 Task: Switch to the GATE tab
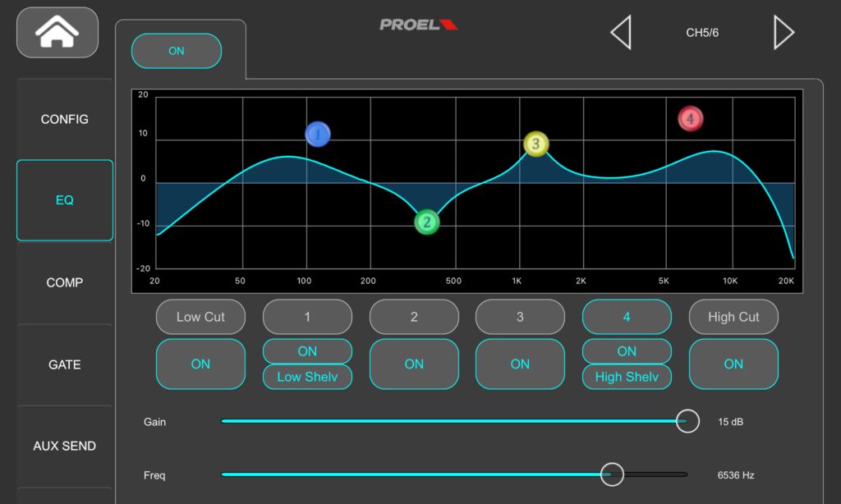65,364
